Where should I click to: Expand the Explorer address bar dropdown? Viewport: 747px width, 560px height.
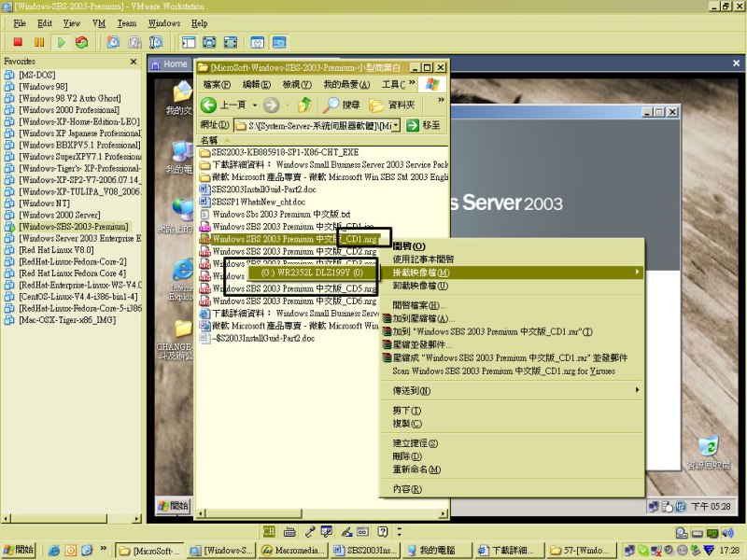(396, 125)
